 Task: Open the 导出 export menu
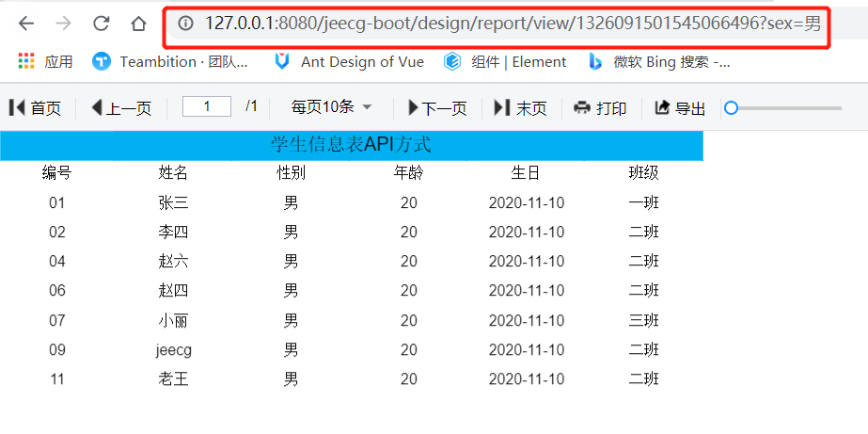point(680,107)
